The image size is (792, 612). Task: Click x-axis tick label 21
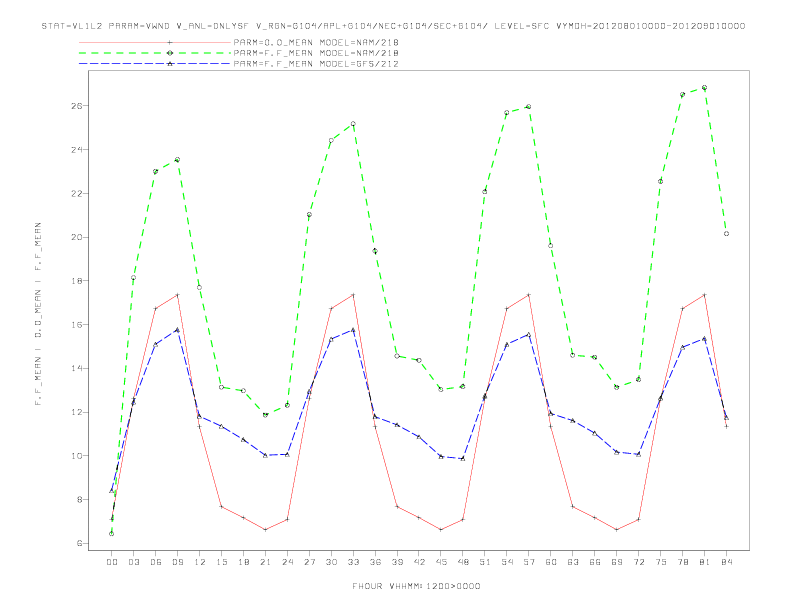[x=265, y=562]
